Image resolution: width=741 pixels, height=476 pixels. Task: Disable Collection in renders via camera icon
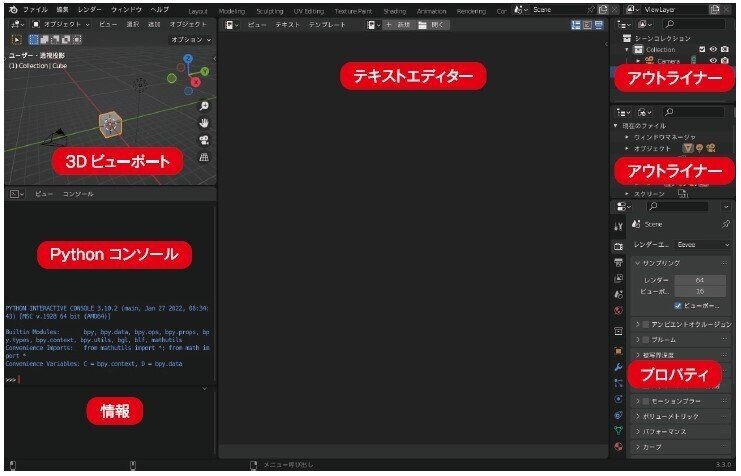pyautogui.click(x=724, y=49)
